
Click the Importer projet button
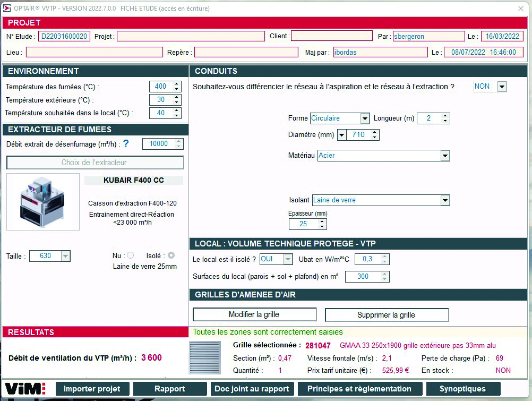[92, 389]
